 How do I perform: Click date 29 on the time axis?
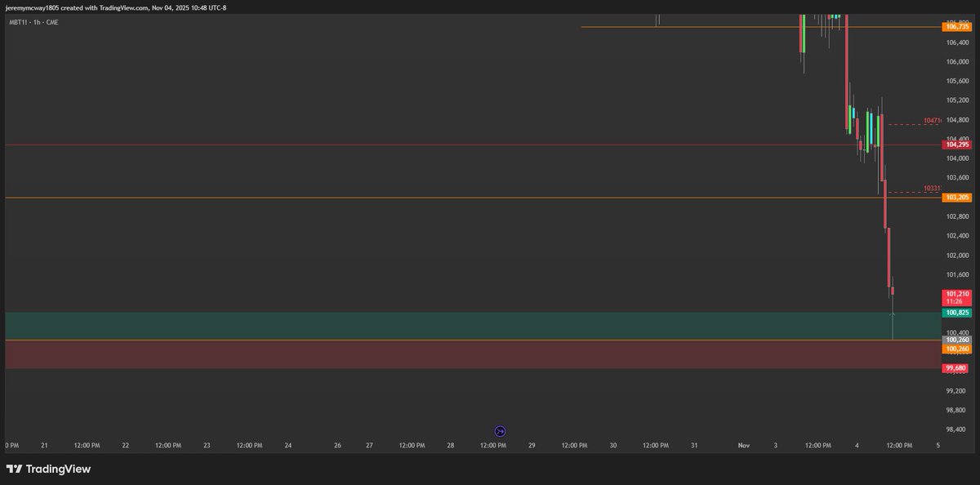tap(532, 446)
